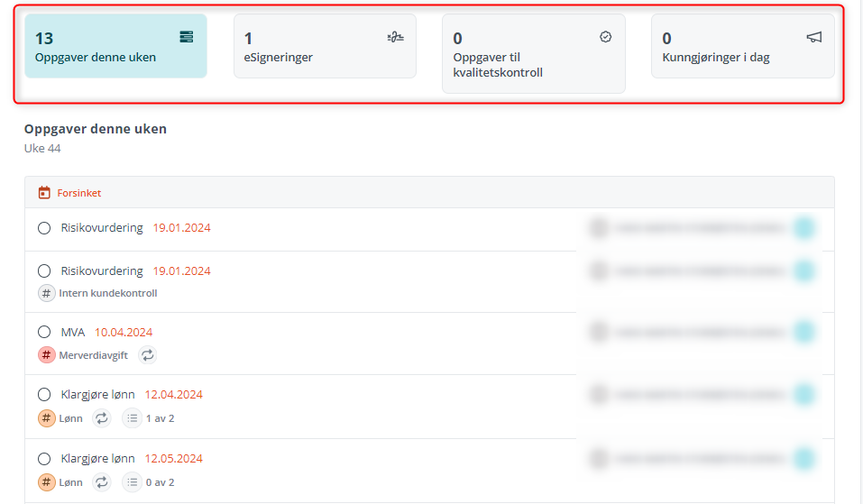The width and height of the screenshot is (863, 504).
Task: Open the 13 Oppgaver denne uken card
Action: [115, 46]
